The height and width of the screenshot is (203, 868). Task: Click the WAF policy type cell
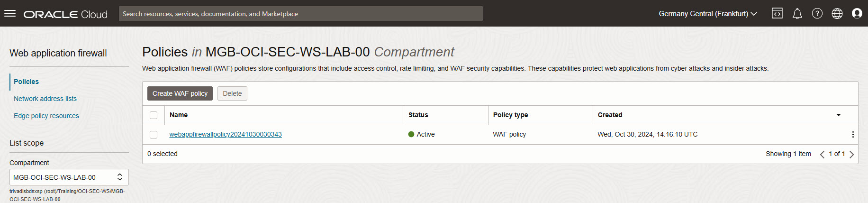[x=509, y=135]
